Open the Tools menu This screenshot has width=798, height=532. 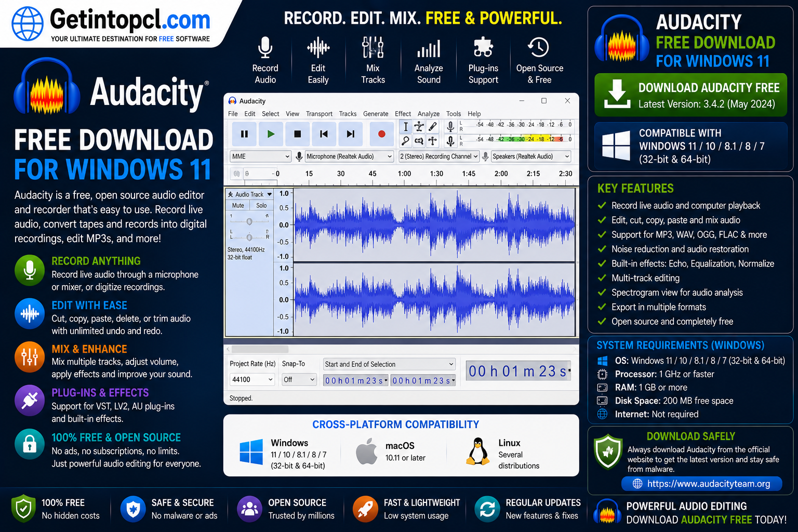tap(454, 114)
